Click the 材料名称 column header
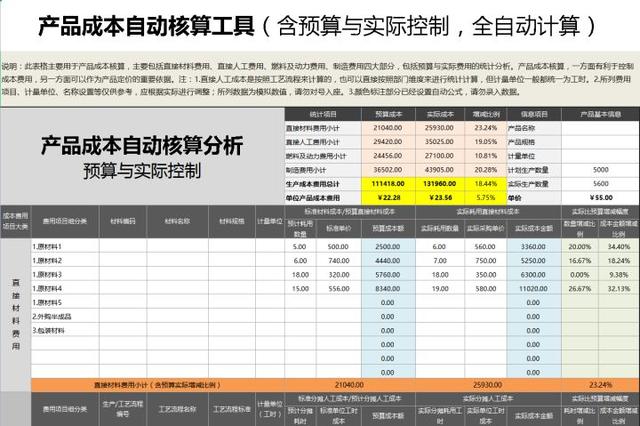 (x=178, y=221)
